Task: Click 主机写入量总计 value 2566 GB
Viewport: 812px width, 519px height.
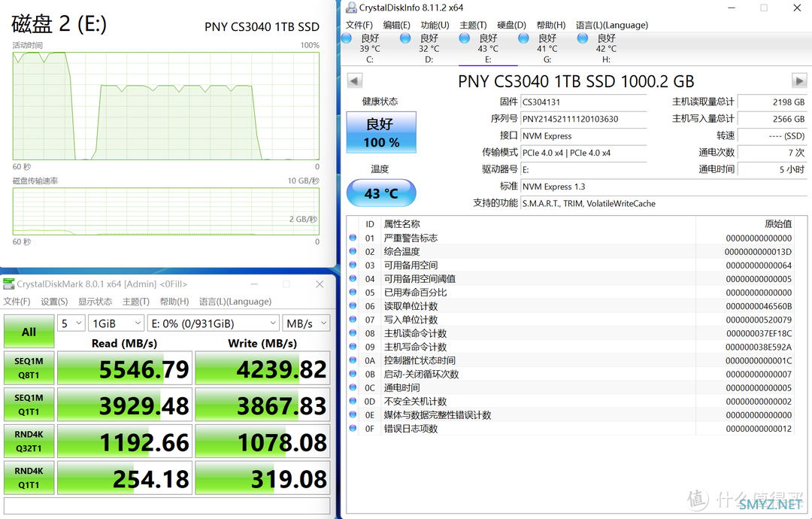Action: pos(772,119)
